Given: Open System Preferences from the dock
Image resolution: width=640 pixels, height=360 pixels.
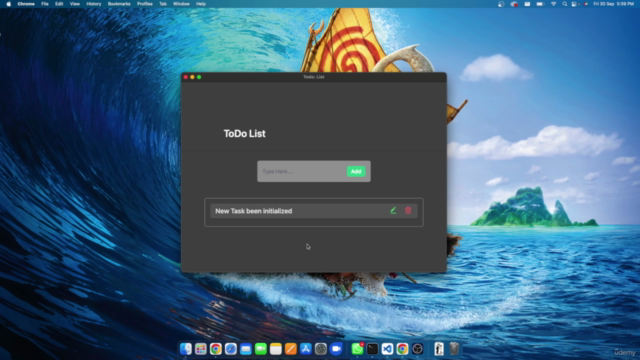Looking at the screenshot, I should click(x=321, y=349).
